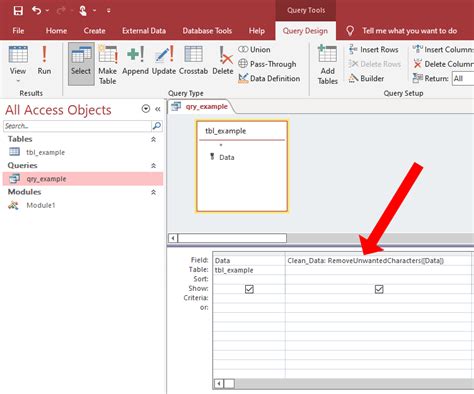Viewport: 474px width, 394px height.
Task: Click the upper pane scroll left arrow
Action: click(x=173, y=238)
